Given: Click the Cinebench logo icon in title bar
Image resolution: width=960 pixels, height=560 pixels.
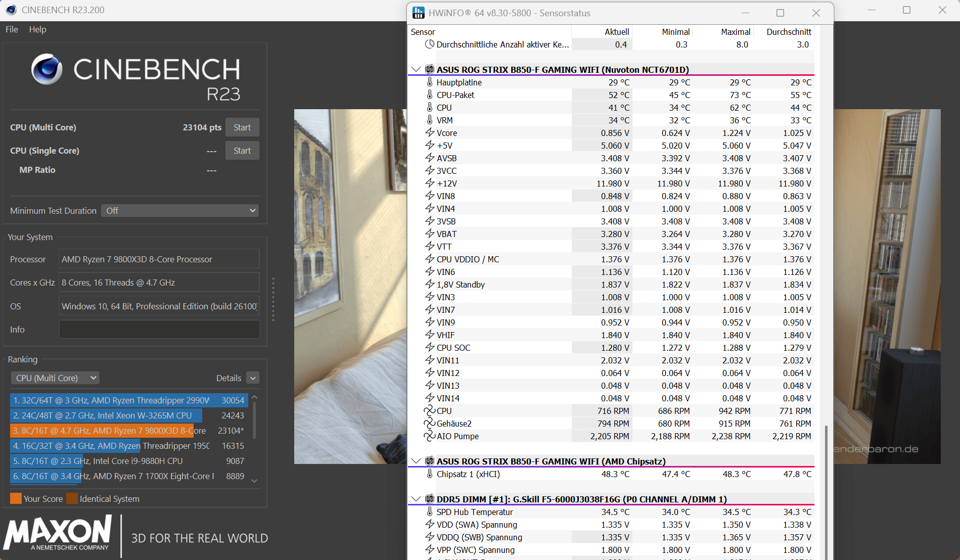Looking at the screenshot, I should click(x=11, y=10).
